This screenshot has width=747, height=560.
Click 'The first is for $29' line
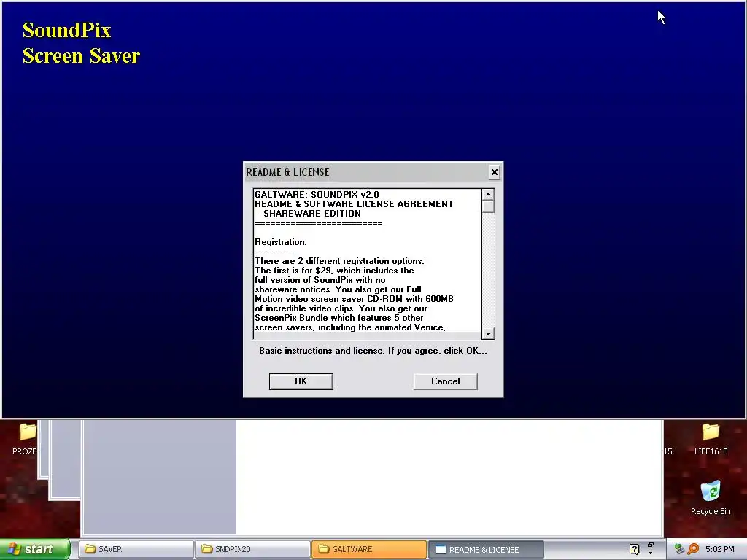(334, 271)
